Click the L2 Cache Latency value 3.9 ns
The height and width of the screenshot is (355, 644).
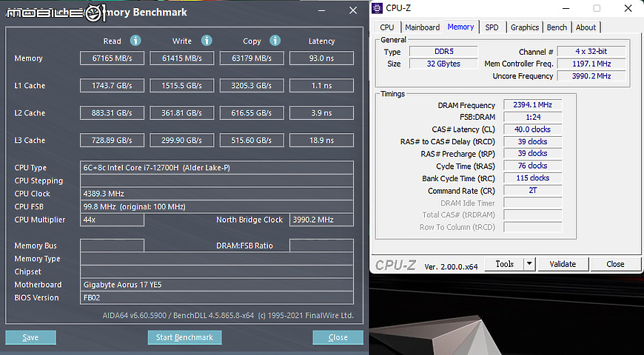[321, 113]
